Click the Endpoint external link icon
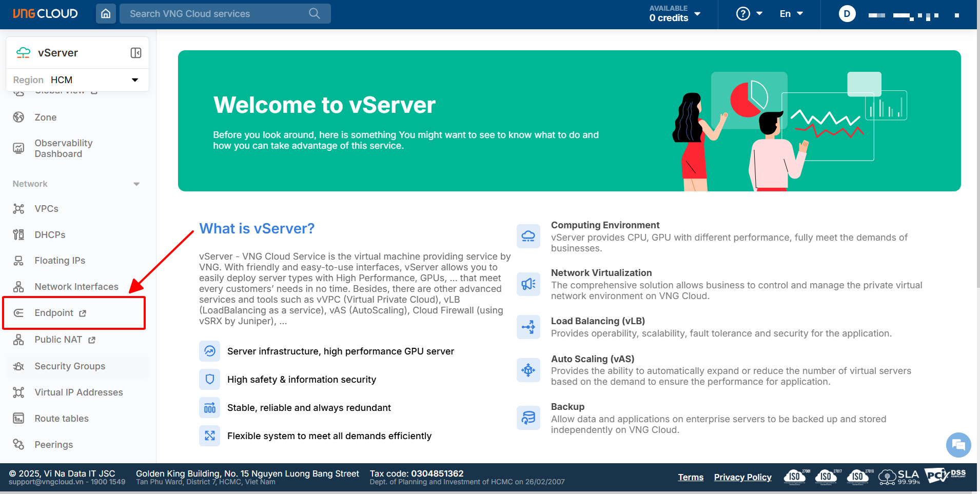The width and height of the screenshot is (980, 494). (x=83, y=313)
